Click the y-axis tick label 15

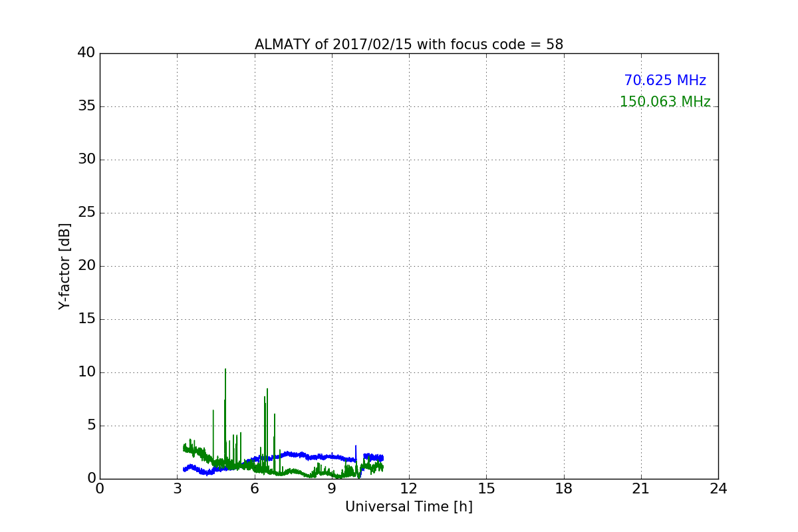tap(86, 319)
